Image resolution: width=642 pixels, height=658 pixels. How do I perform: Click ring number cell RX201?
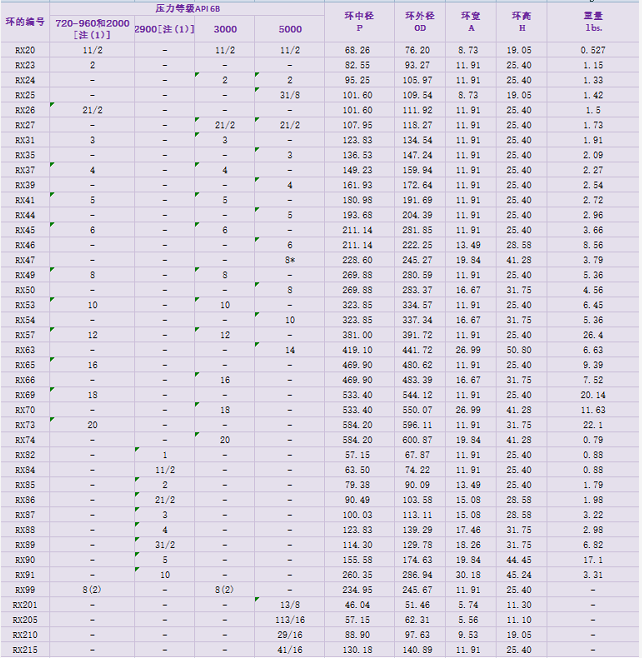[x=25, y=605]
